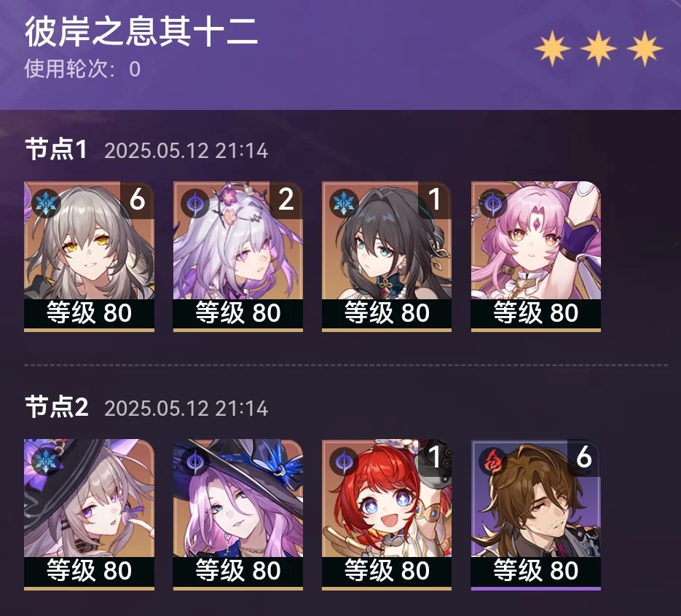
Task: Click the title 彼岸之息其十二
Action: pos(141,32)
